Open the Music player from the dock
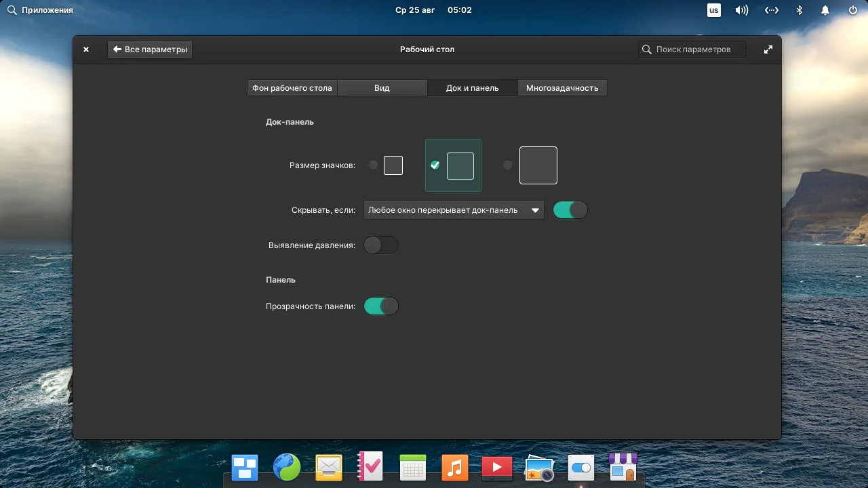Viewport: 868px width, 488px height. pyautogui.click(x=454, y=467)
